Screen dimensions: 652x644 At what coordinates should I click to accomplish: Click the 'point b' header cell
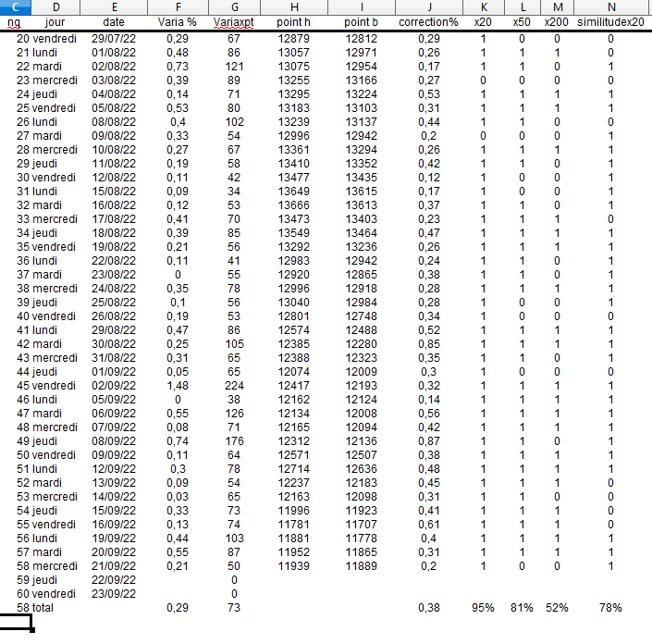coord(361,22)
